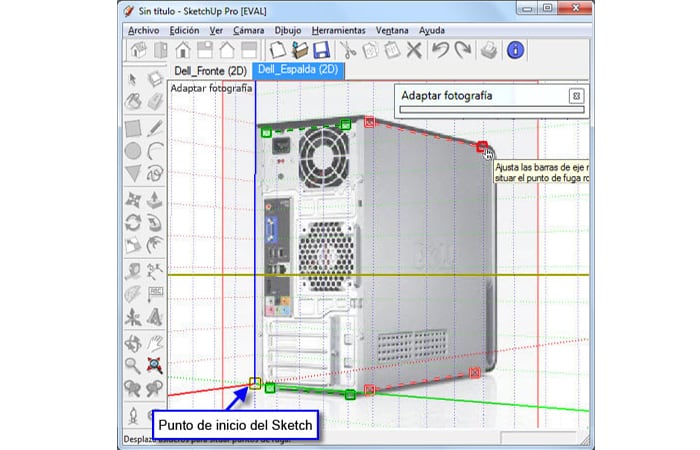Viewport: 700px width, 450px height.
Task: Create a new file
Action: 277,50
